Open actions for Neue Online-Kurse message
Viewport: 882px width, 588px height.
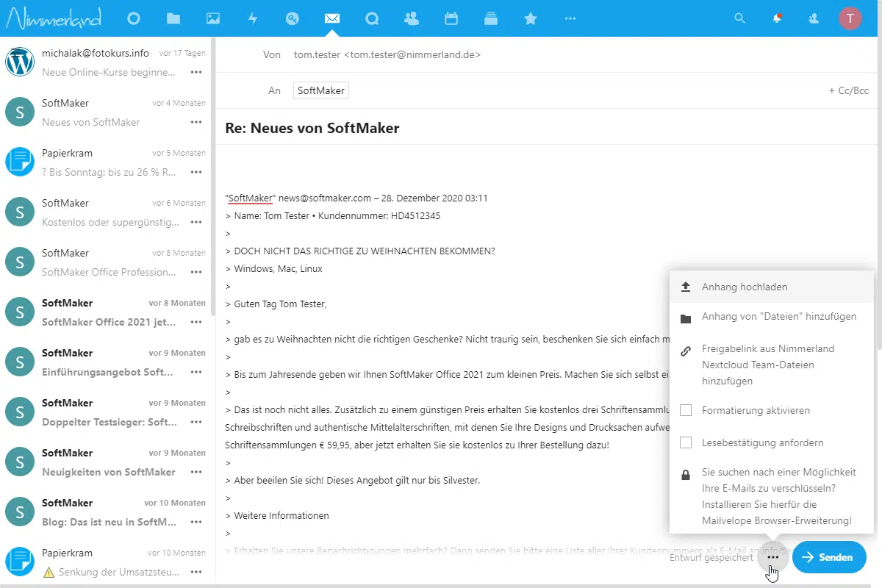[196, 72]
